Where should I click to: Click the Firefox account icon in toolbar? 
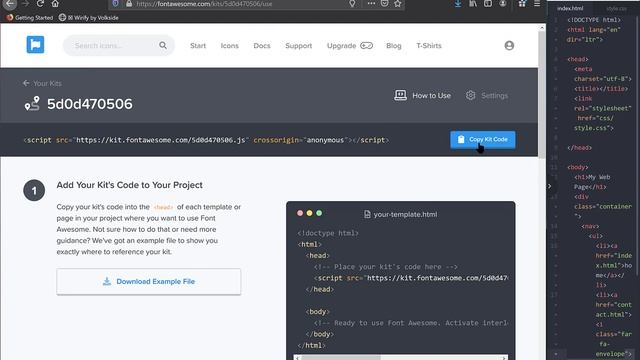click(503, 4)
